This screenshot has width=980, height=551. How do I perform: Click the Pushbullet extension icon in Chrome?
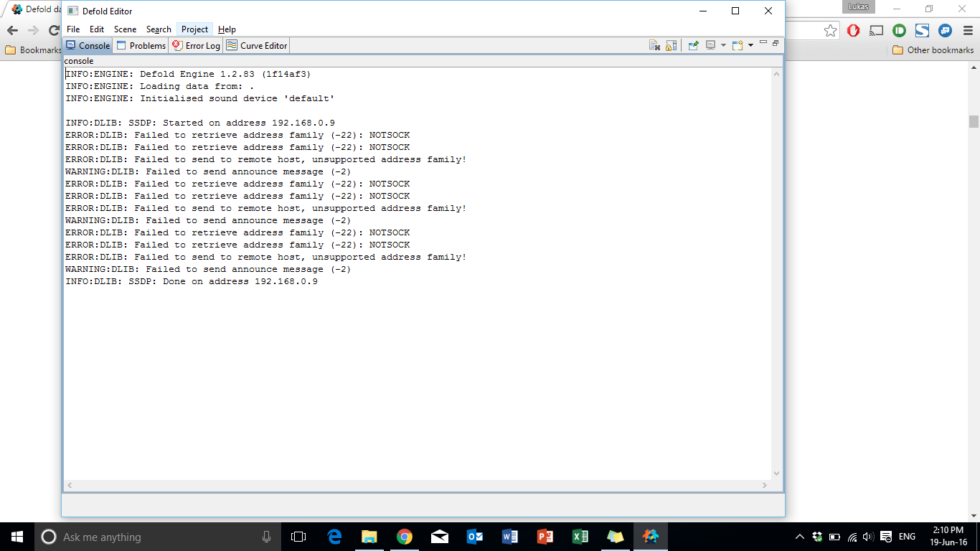pyautogui.click(x=899, y=30)
